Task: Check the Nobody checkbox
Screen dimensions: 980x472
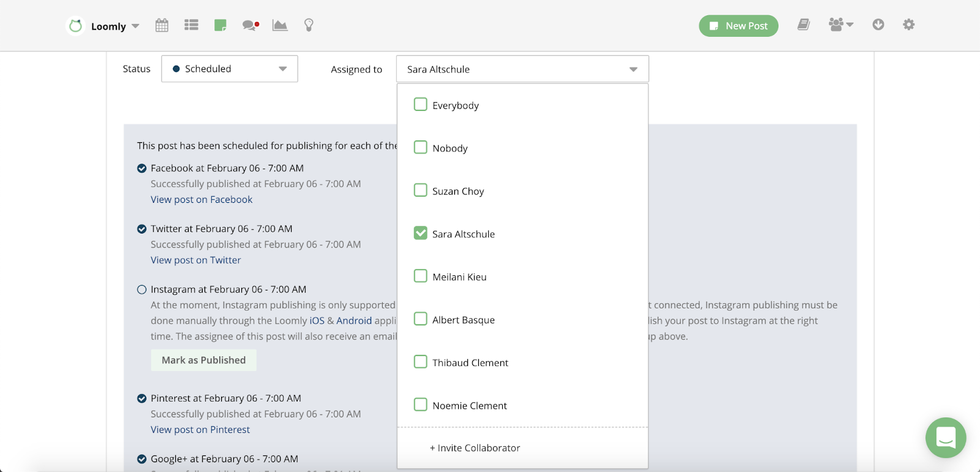Action: 420,147
